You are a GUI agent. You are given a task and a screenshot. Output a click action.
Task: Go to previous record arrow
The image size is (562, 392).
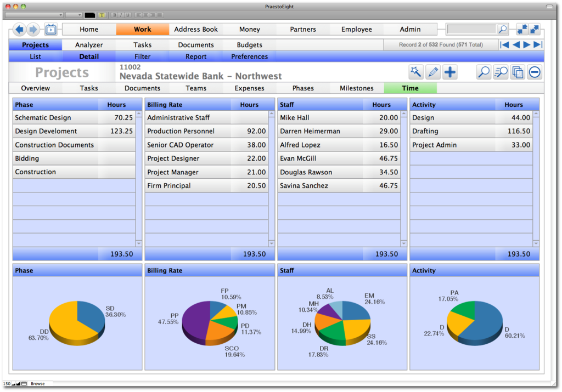click(516, 45)
